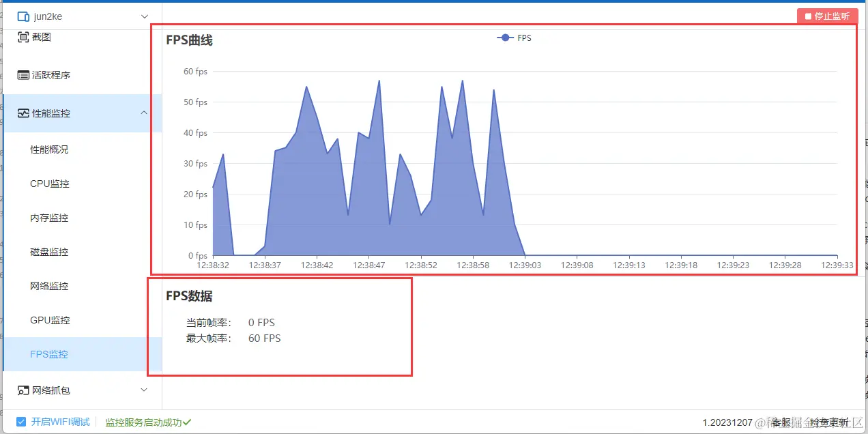Click the 12:39:33 time axis label
This screenshot has height=434, width=868.
tap(837, 265)
